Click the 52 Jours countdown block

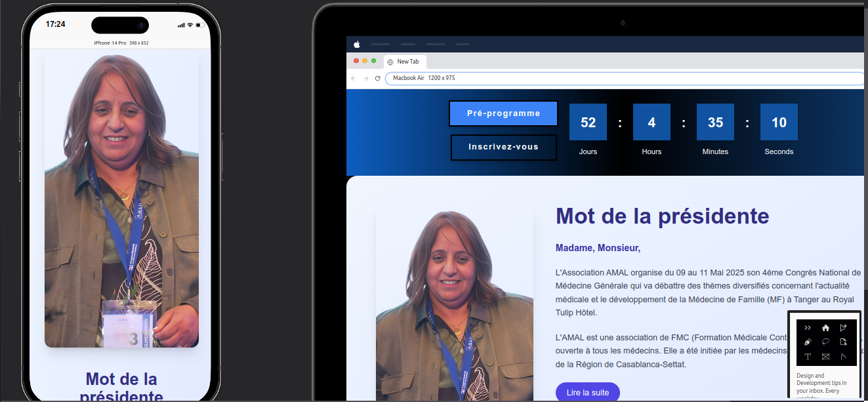click(588, 122)
